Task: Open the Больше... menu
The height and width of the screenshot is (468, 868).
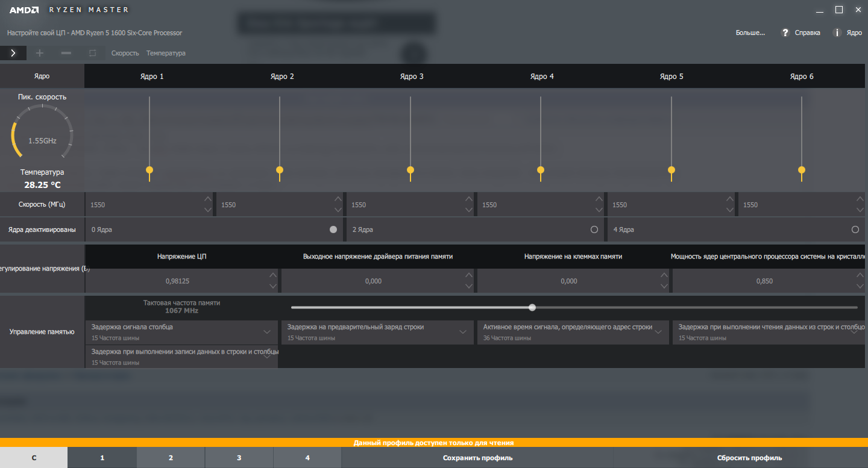Action: tap(750, 33)
